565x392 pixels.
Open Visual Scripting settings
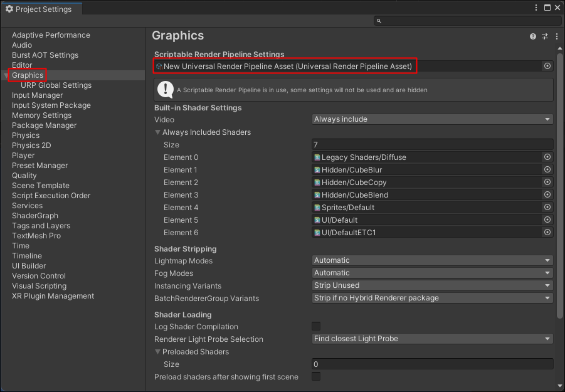coord(40,286)
